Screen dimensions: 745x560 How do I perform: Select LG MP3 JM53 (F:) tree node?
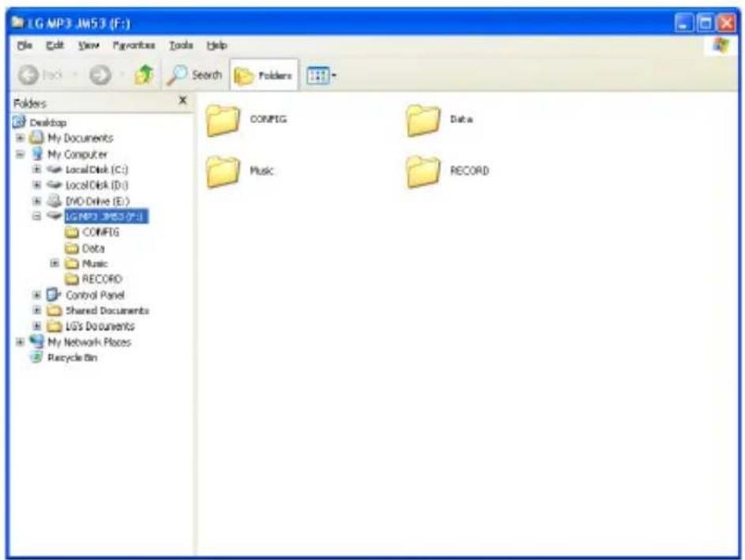(x=106, y=216)
